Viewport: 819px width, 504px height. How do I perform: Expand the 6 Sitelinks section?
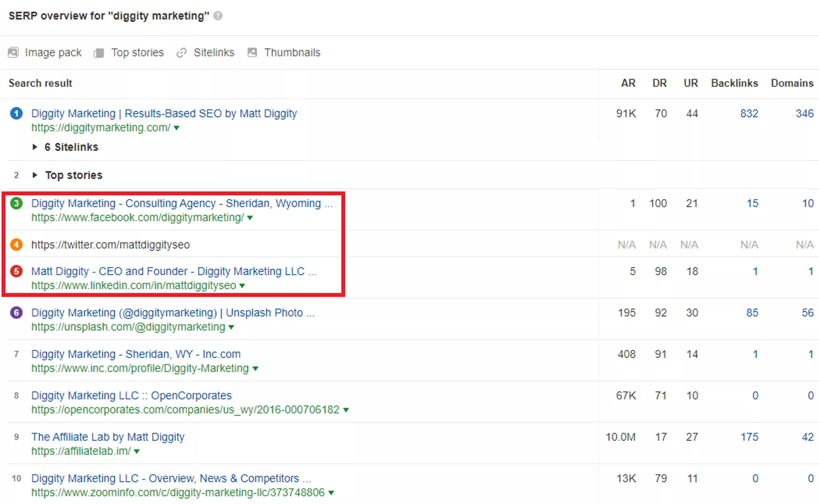[35, 147]
